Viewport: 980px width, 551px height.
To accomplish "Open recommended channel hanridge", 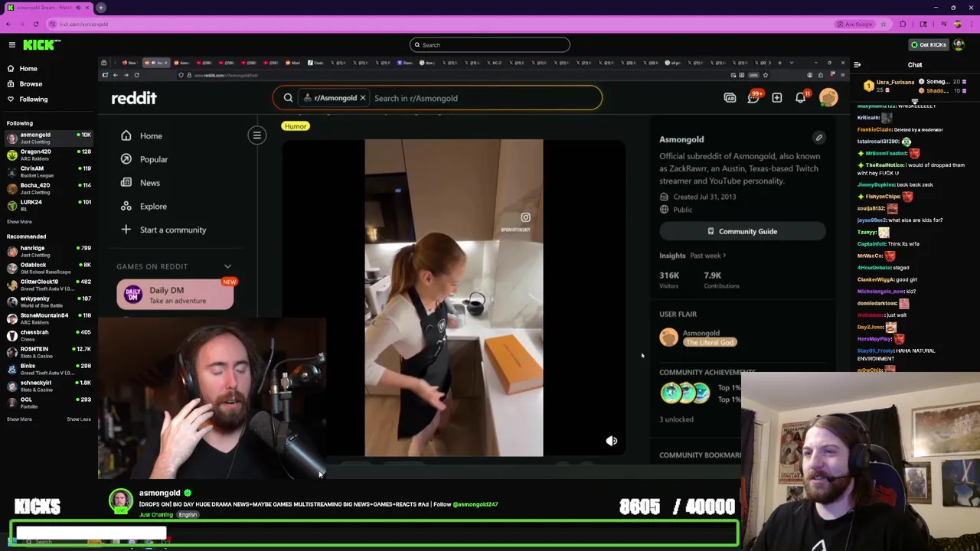I will pos(48,251).
